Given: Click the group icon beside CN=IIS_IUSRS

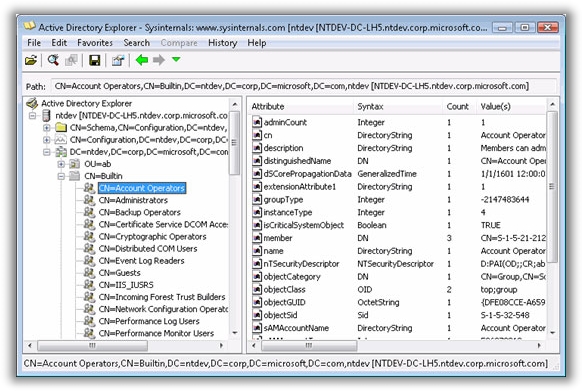Looking at the screenshot, I should pos(89,285).
